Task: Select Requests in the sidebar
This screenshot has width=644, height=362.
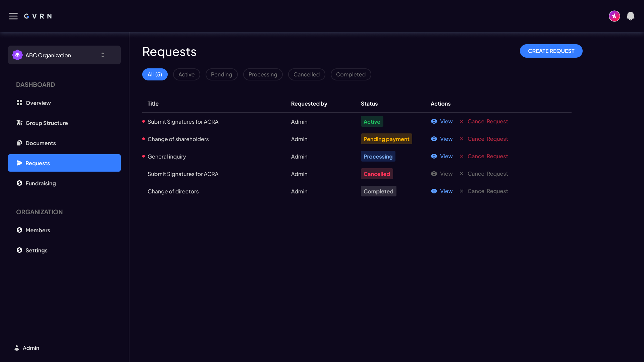Action: pyautogui.click(x=64, y=163)
